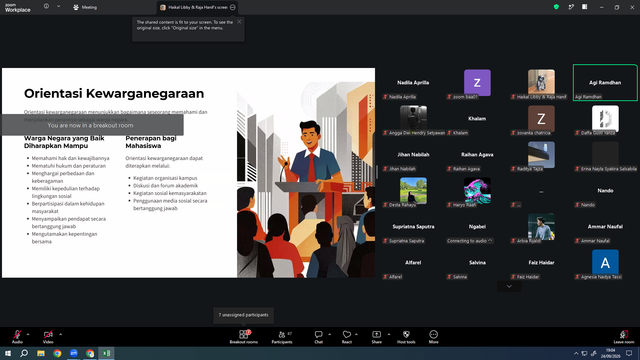Open the Zoom app icon in the taskbar

[x=73, y=353]
